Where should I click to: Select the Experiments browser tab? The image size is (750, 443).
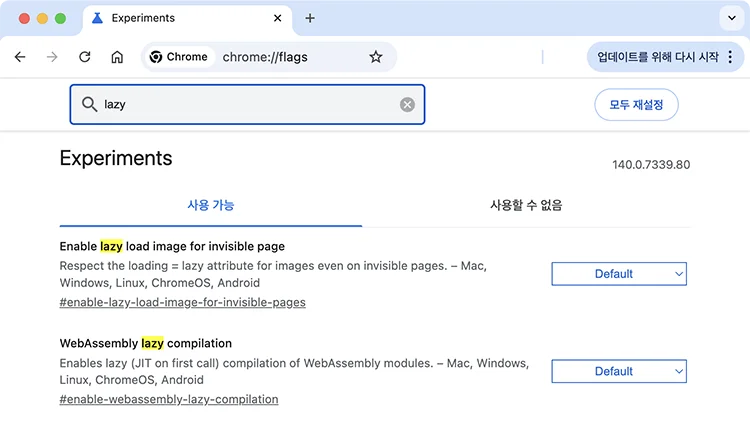pyautogui.click(x=188, y=18)
